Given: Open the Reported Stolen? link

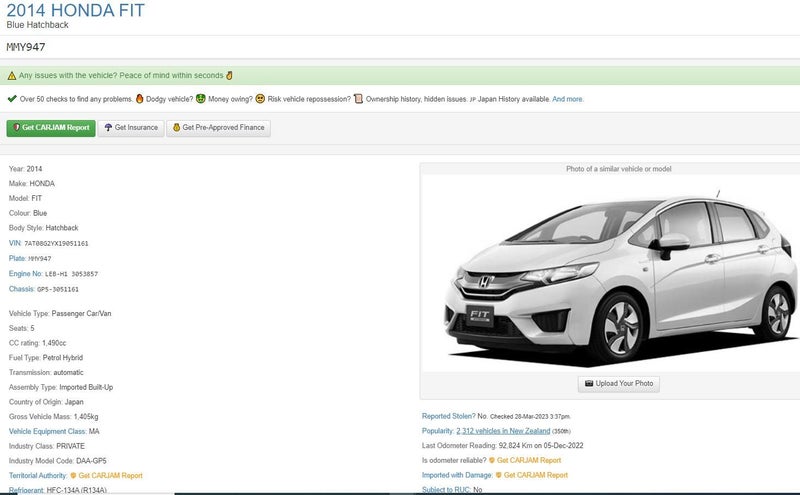Looking at the screenshot, I should point(448,416).
